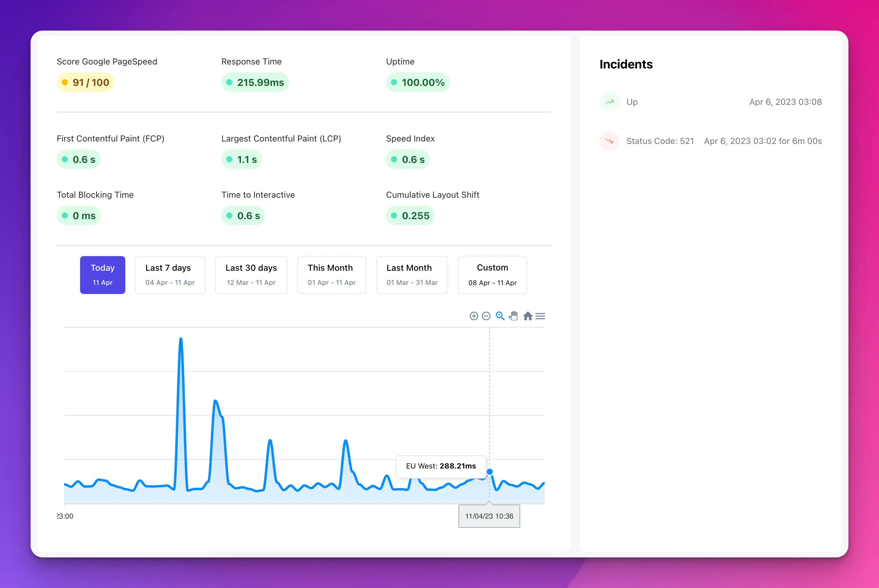Click the 215.99ms response time badge
The image size is (879, 588).
click(x=255, y=83)
